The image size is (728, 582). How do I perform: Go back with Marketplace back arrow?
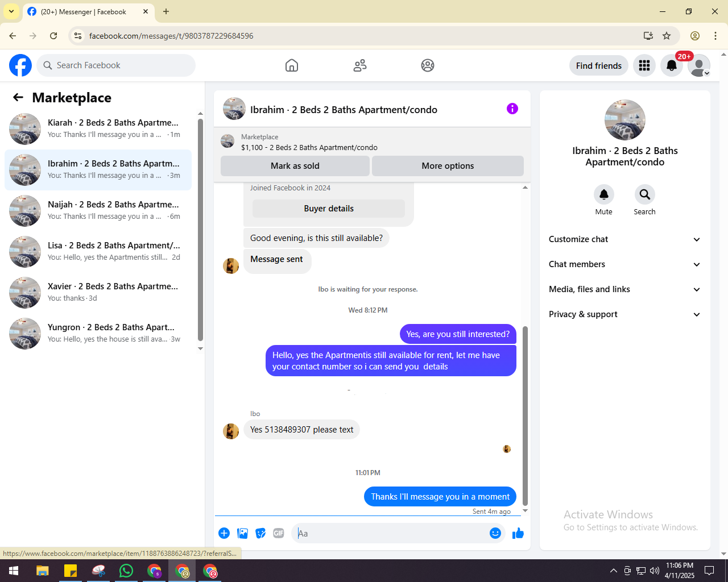click(18, 97)
